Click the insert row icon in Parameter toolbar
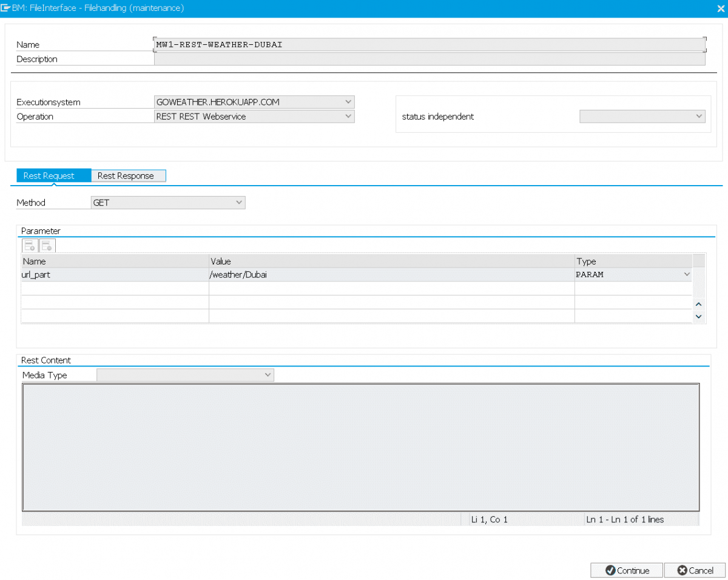The height and width of the screenshot is (580, 728). (x=30, y=245)
